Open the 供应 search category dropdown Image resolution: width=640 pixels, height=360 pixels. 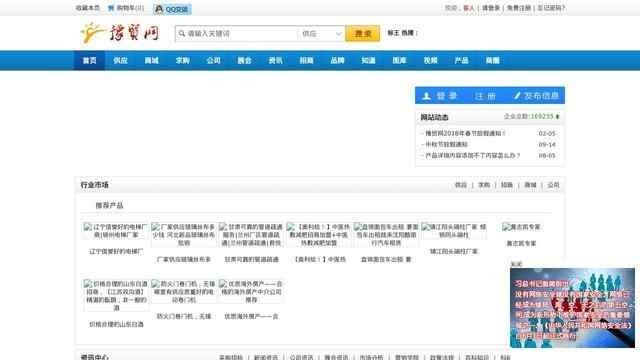pyautogui.click(x=321, y=33)
